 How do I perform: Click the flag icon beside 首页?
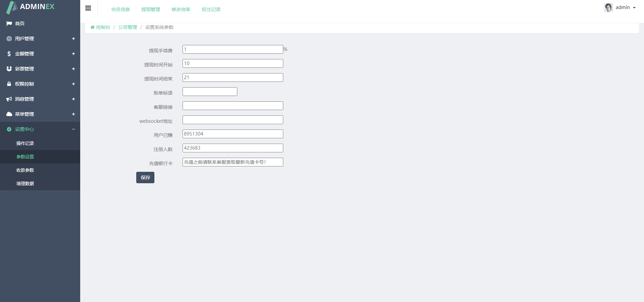point(9,23)
